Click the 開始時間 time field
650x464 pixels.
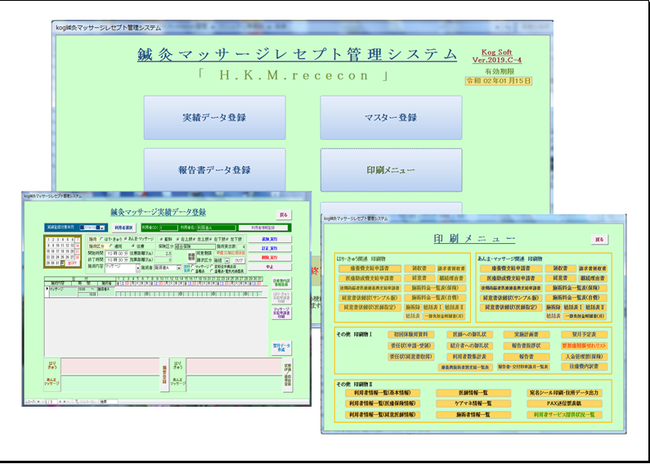(117, 253)
